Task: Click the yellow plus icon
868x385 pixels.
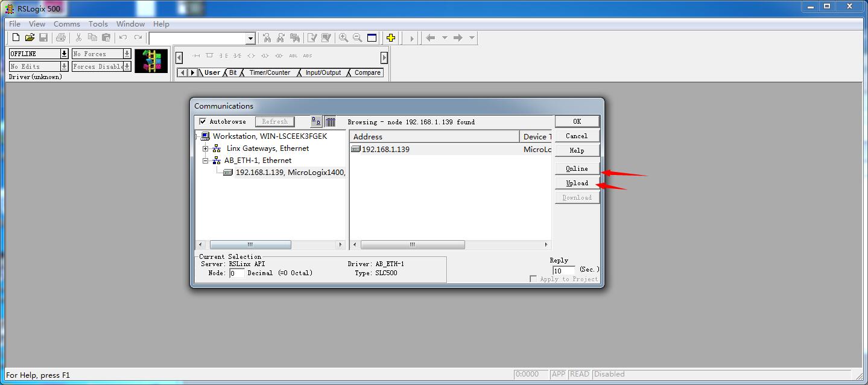Action: (391, 37)
